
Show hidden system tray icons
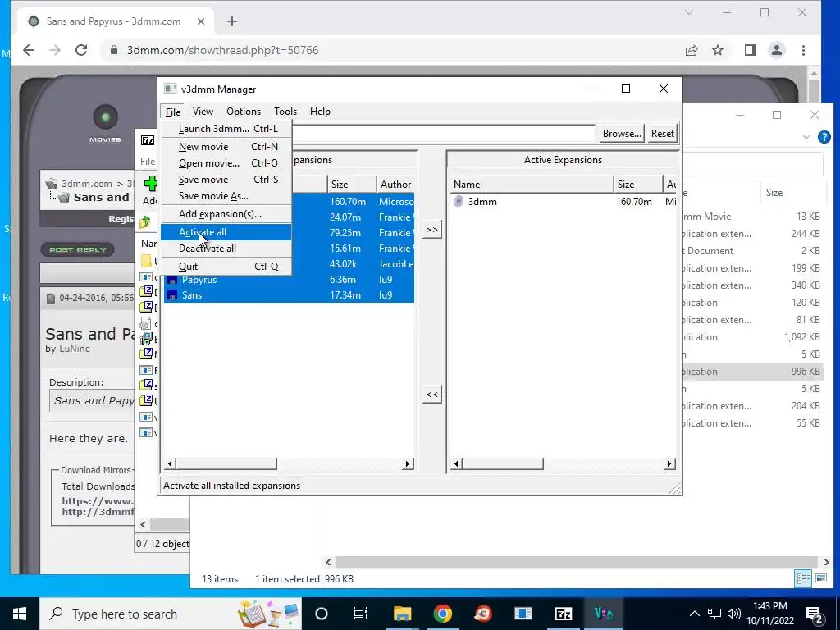click(x=694, y=614)
